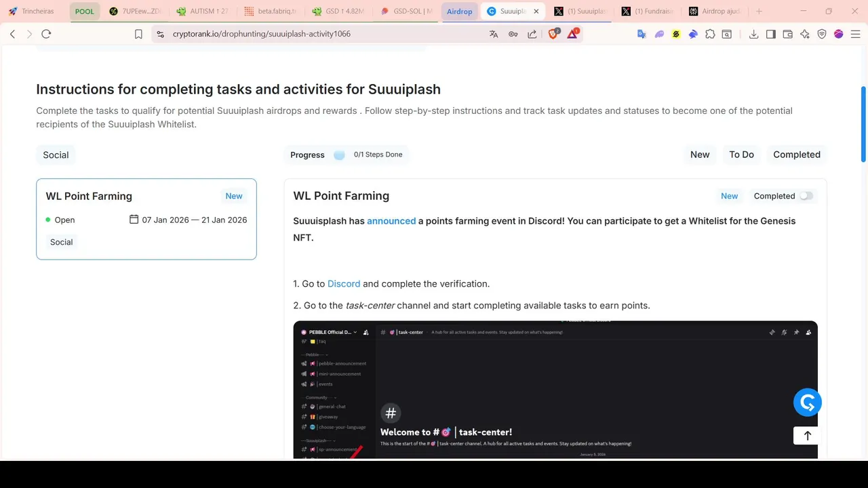
Task: Select the WL Point Farming task card
Action: [146, 219]
